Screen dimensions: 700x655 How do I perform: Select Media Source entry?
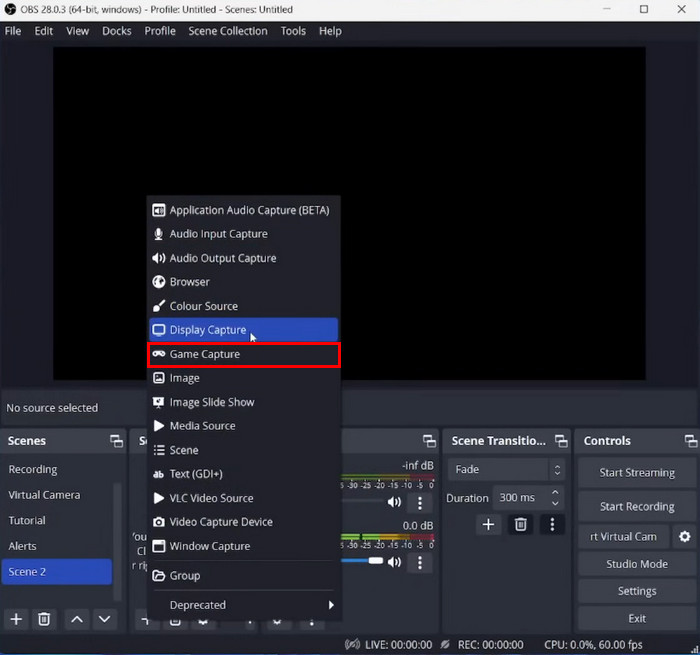[244, 426]
